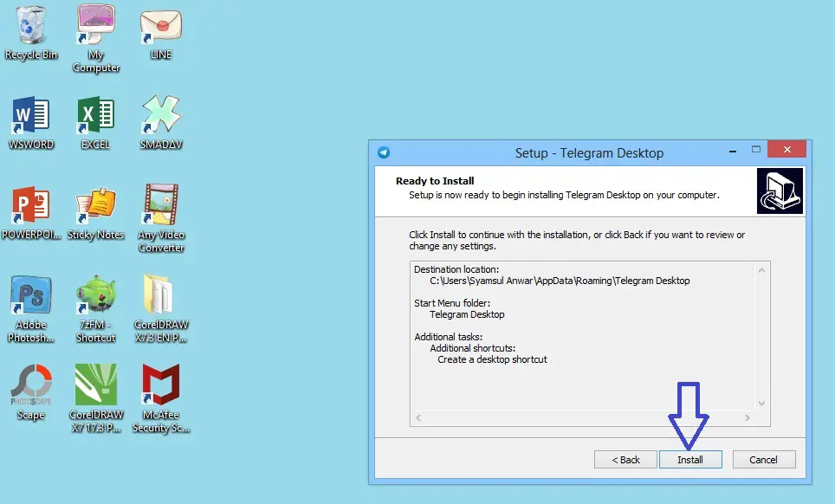The image size is (835, 504).
Task: Select the MSWORD desktop shortcut
Action: click(31, 122)
